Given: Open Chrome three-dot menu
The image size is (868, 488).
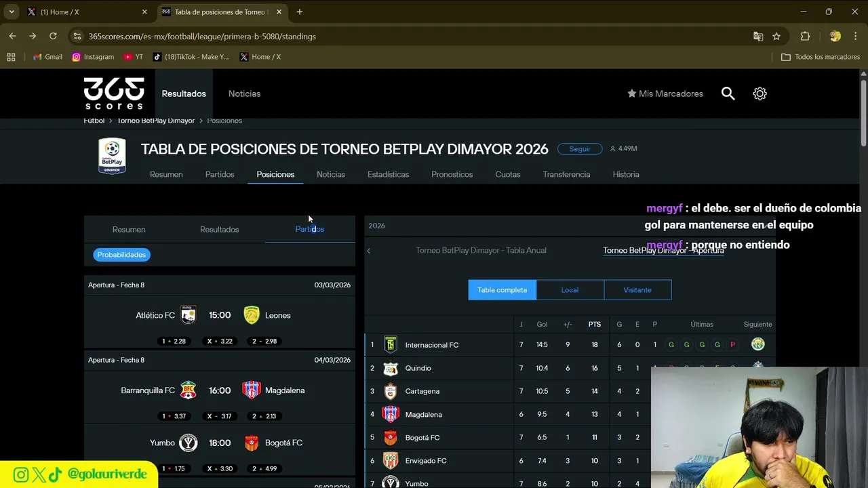Looking at the screenshot, I should pos(856,37).
